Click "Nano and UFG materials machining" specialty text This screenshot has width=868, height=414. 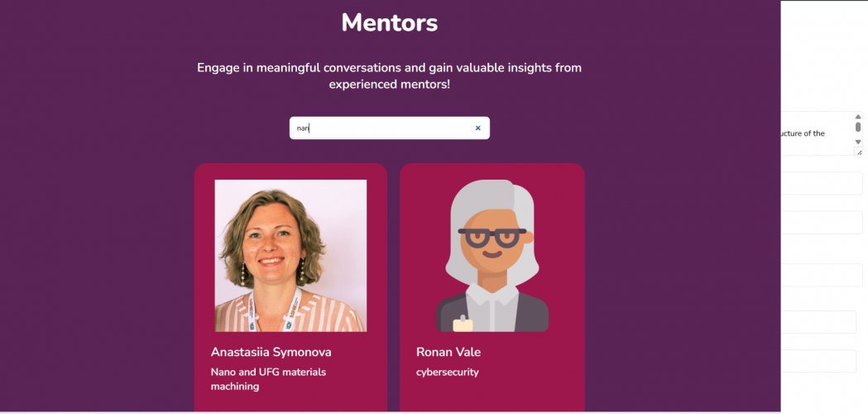268,379
